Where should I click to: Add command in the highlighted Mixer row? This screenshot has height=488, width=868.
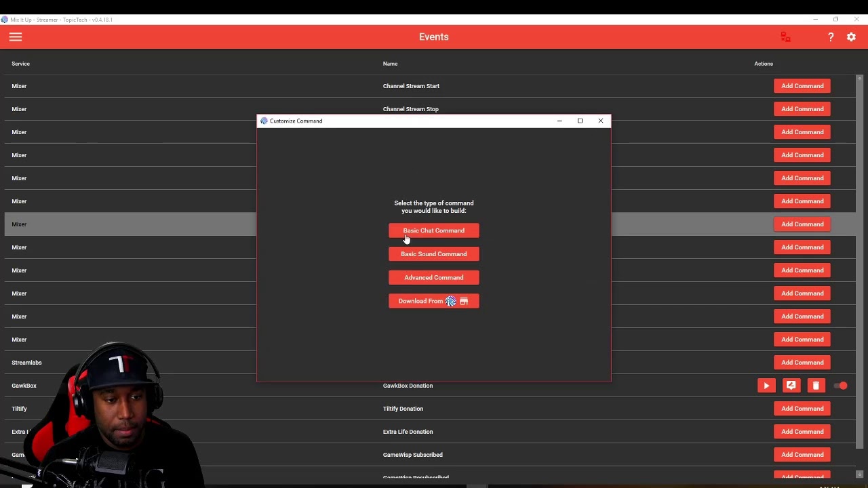click(x=802, y=224)
